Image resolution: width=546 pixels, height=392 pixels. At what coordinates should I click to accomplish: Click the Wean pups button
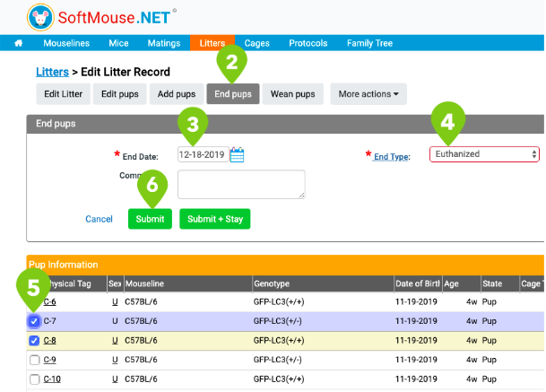[x=293, y=94]
